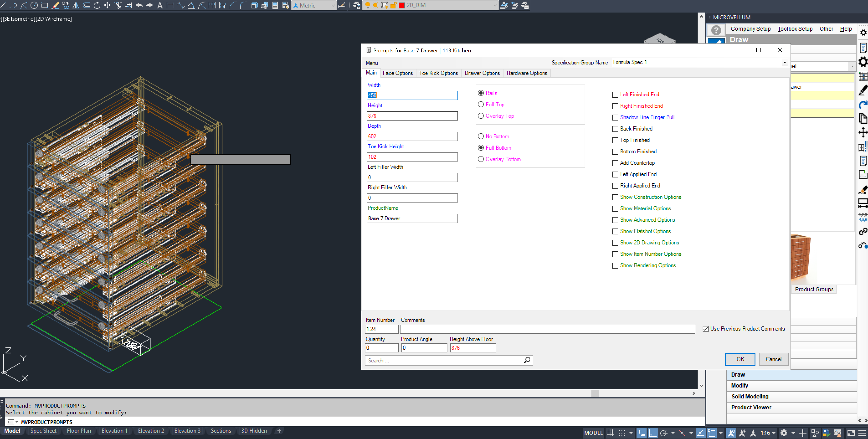
Task: Toggle the drawing grid display icon
Action: pyautogui.click(x=611, y=433)
